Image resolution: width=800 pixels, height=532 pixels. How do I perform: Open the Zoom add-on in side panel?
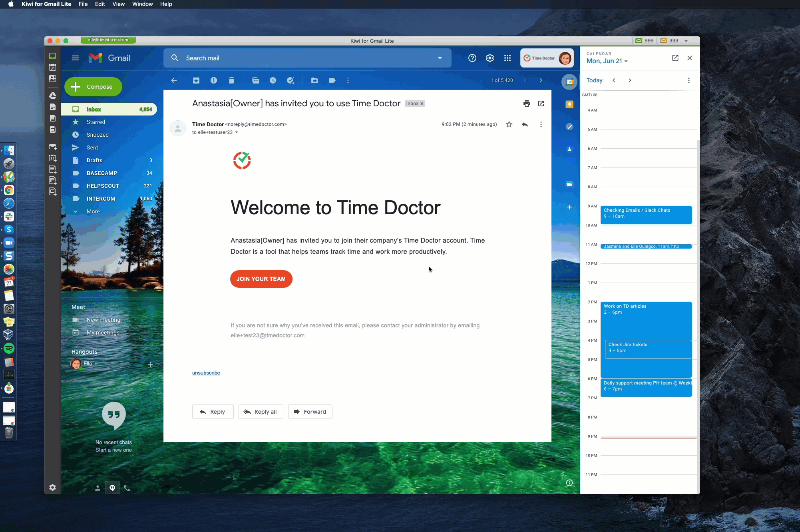coord(569,184)
